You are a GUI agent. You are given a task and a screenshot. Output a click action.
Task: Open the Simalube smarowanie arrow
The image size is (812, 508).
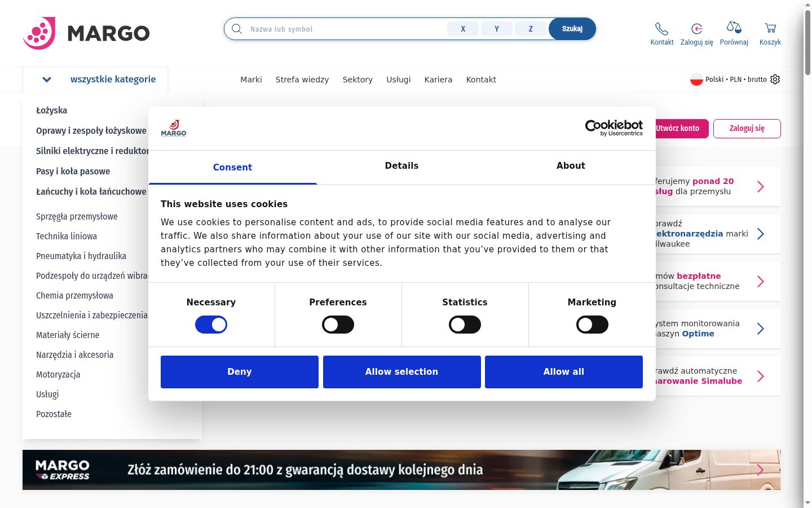click(761, 376)
